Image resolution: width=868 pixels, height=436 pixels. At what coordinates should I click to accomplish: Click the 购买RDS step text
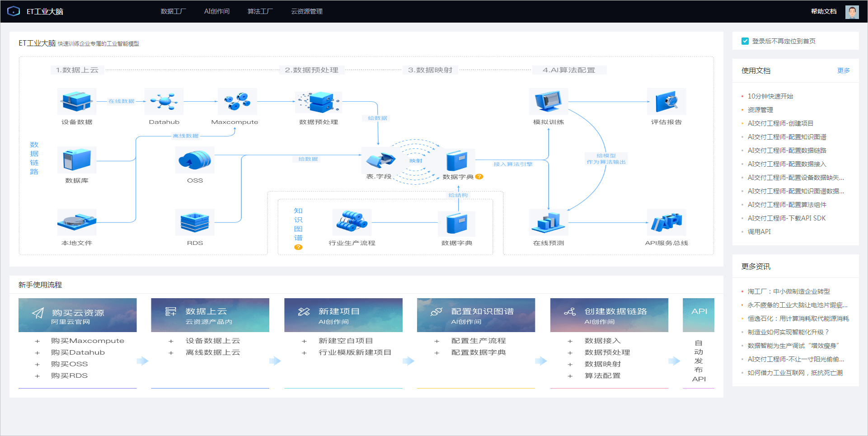coord(69,375)
